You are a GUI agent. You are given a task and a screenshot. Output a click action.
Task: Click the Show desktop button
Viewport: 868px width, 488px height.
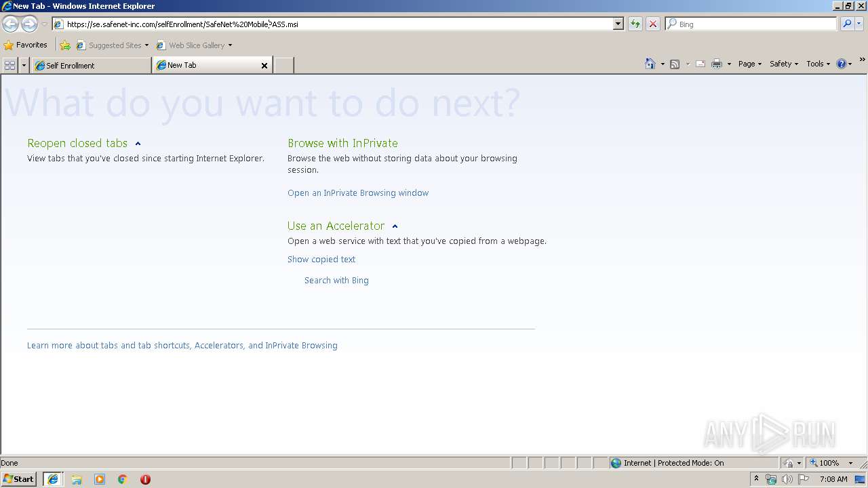861,479
